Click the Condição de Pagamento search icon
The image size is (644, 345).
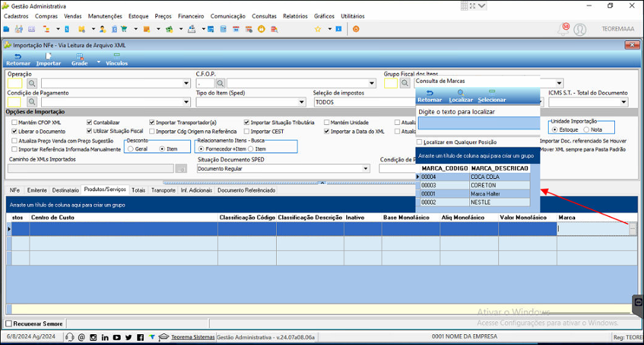click(x=32, y=102)
